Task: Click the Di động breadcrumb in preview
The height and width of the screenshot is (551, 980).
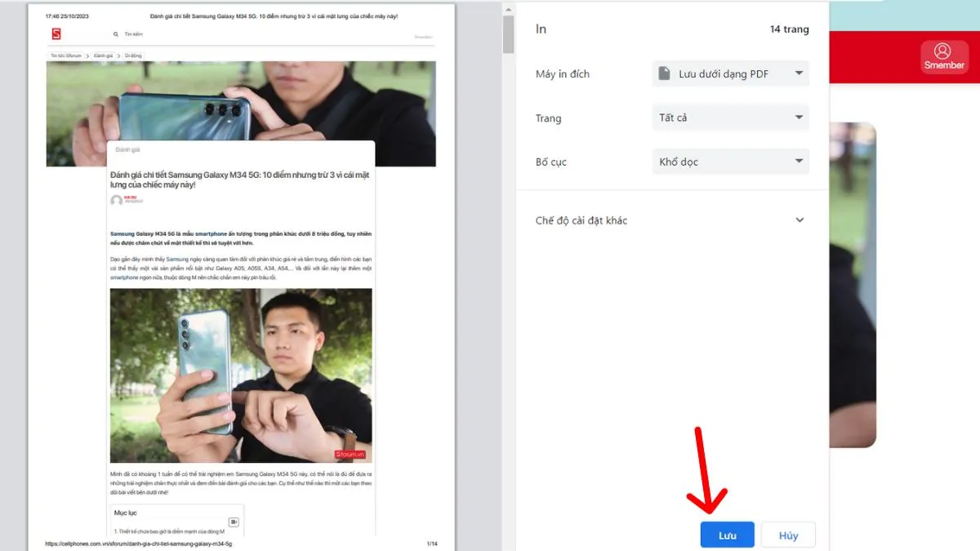Action: (x=133, y=56)
